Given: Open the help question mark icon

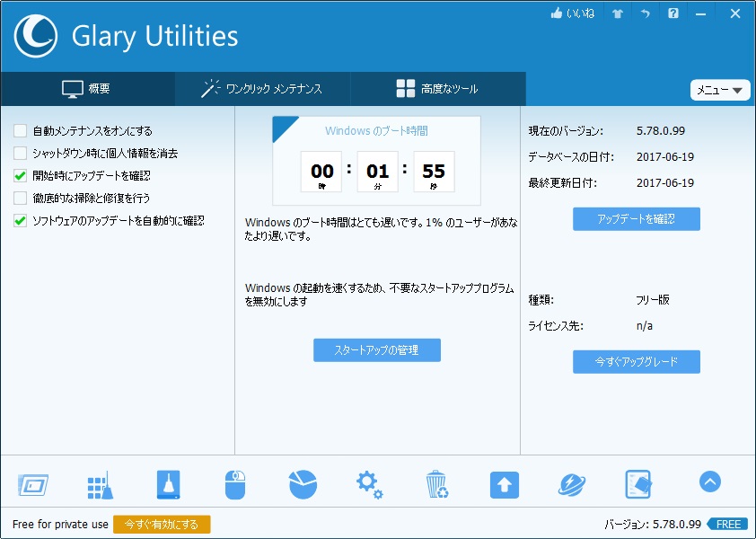Looking at the screenshot, I should point(673,13).
